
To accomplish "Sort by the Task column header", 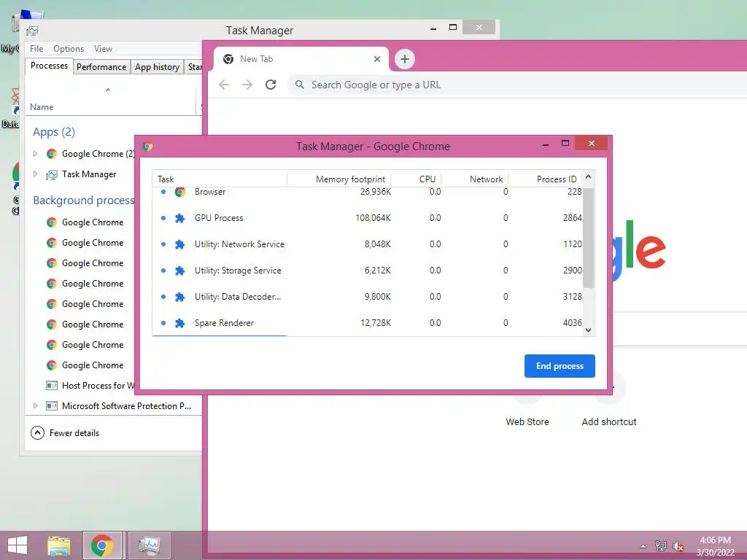I will pyautogui.click(x=220, y=179).
